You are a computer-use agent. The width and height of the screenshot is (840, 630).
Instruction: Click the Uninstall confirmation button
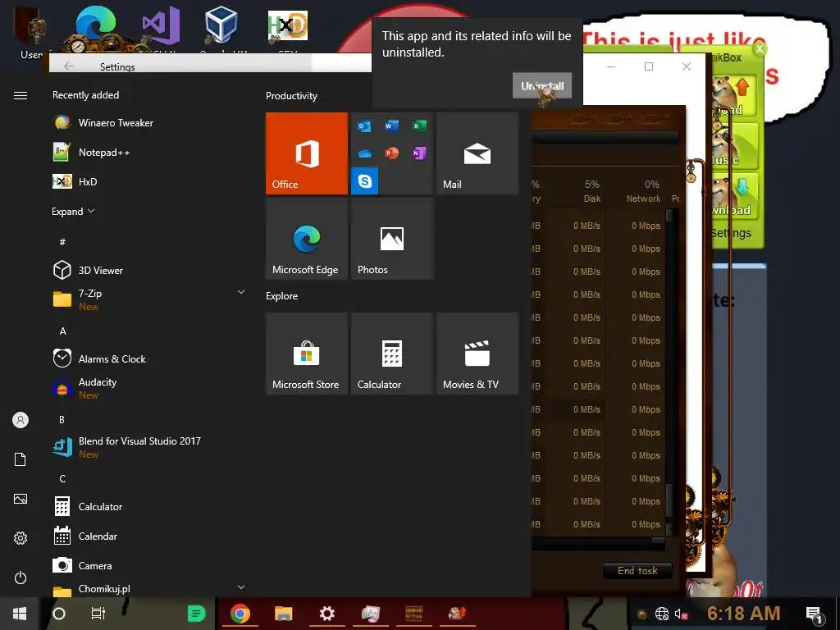[x=542, y=85]
